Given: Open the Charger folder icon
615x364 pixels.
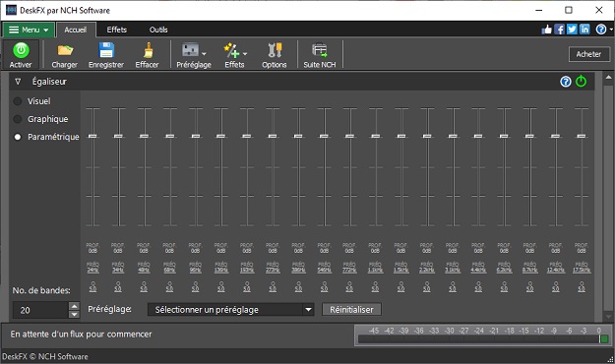Looking at the screenshot, I should [x=65, y=50].
